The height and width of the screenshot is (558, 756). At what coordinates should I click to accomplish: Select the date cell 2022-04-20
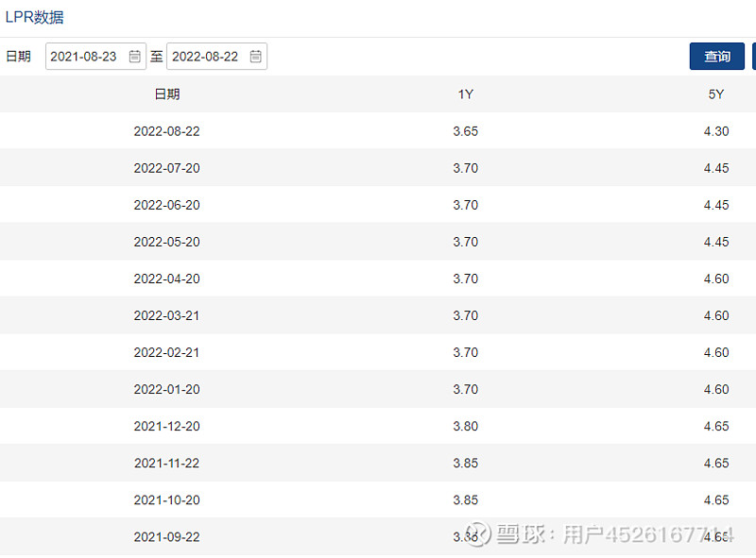pyautogui.click(x=167, y=279)
